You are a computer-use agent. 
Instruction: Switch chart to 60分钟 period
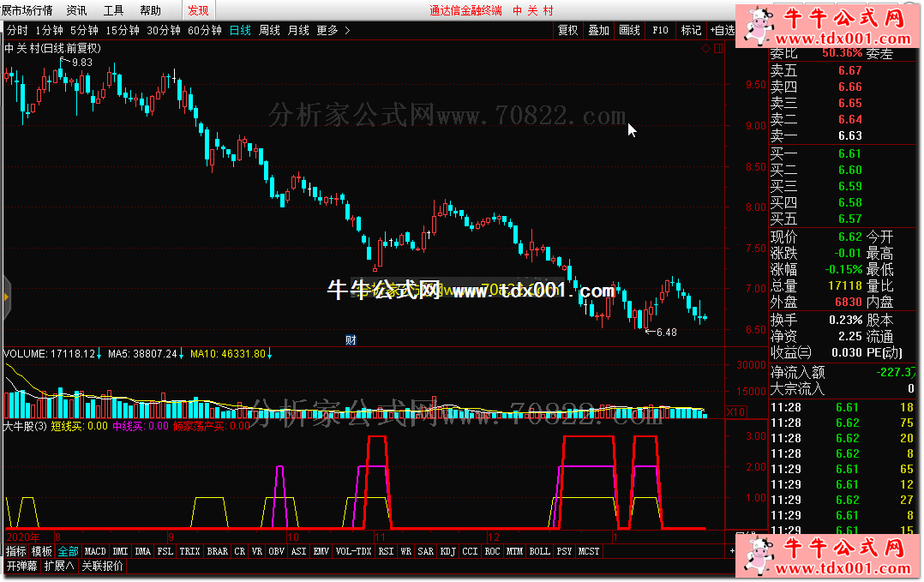click(205, 30)
